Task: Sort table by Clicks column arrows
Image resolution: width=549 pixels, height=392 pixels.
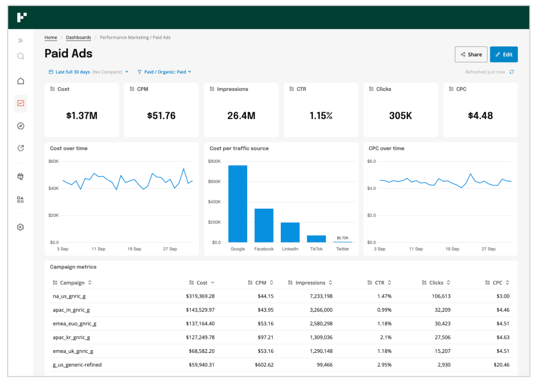Action: [x=448, y=283]
